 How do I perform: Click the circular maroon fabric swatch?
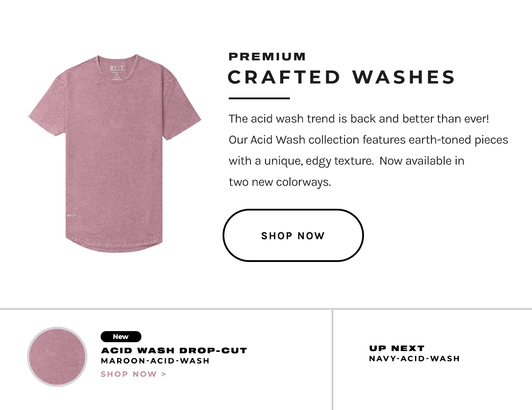[57, 357]
